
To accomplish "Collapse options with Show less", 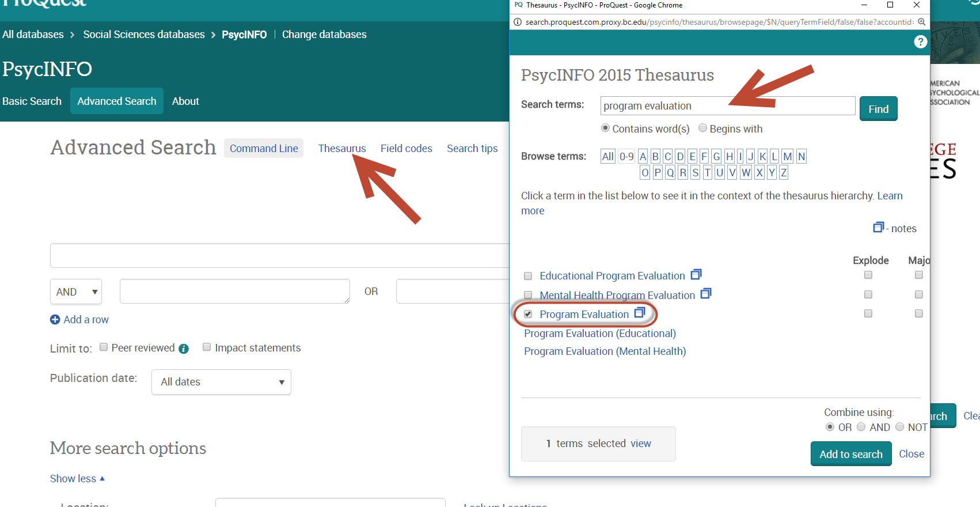I will [x=77, y=479].
